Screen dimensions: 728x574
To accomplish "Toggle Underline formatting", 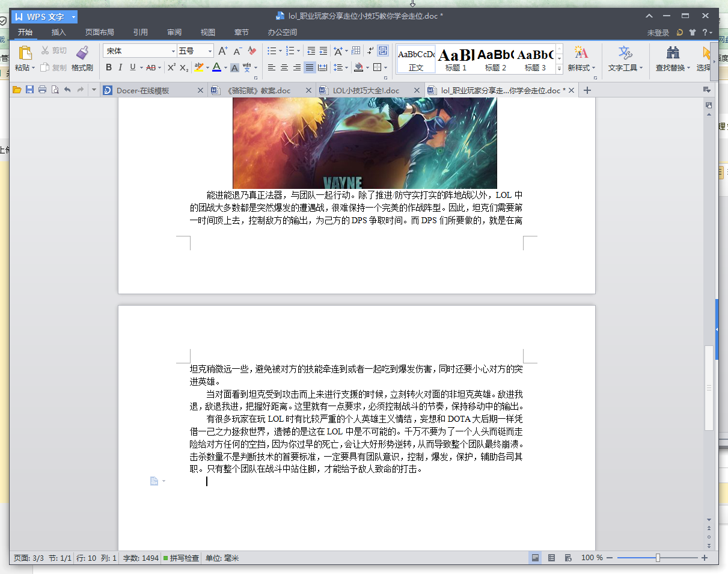I will 132,67.
